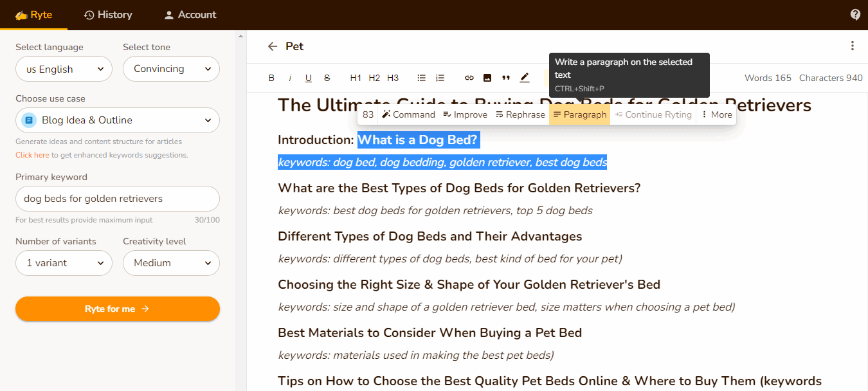The image size is (868, 391).
Task: Apply strikethrough formatting
Action: pos(327,77)
